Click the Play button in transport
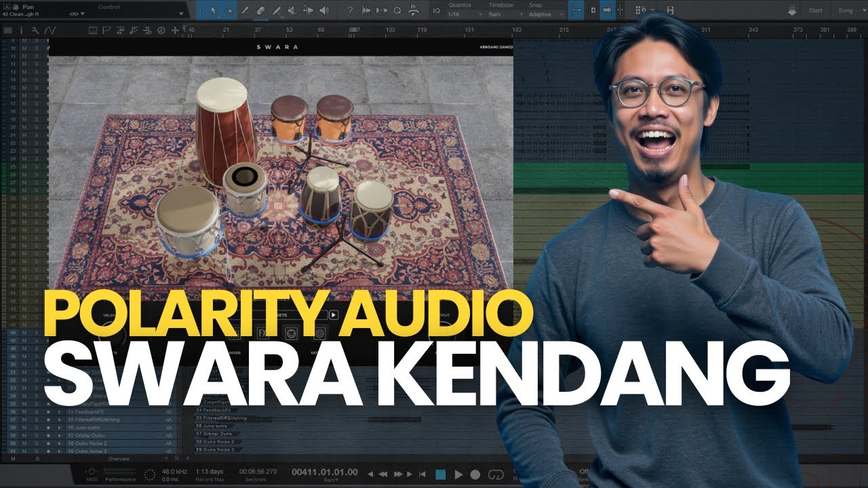868x488 pixels. pos(458,474)
